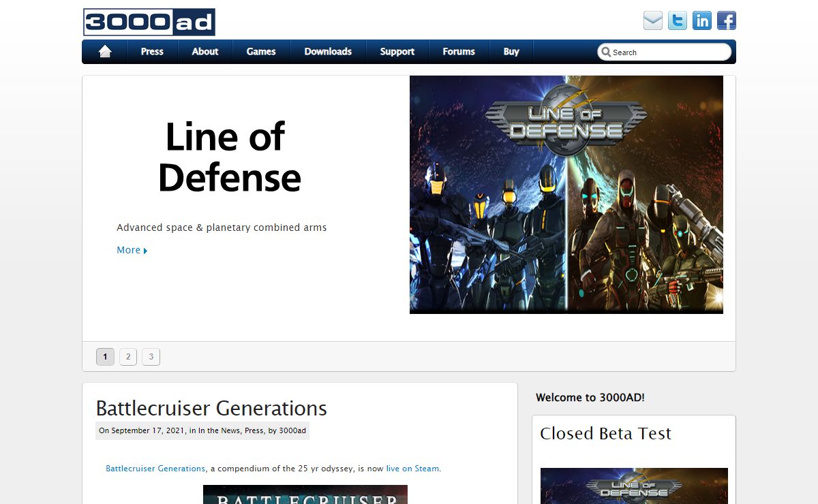
Task: Open the live on Steam link
Action: tap(412, 469)
